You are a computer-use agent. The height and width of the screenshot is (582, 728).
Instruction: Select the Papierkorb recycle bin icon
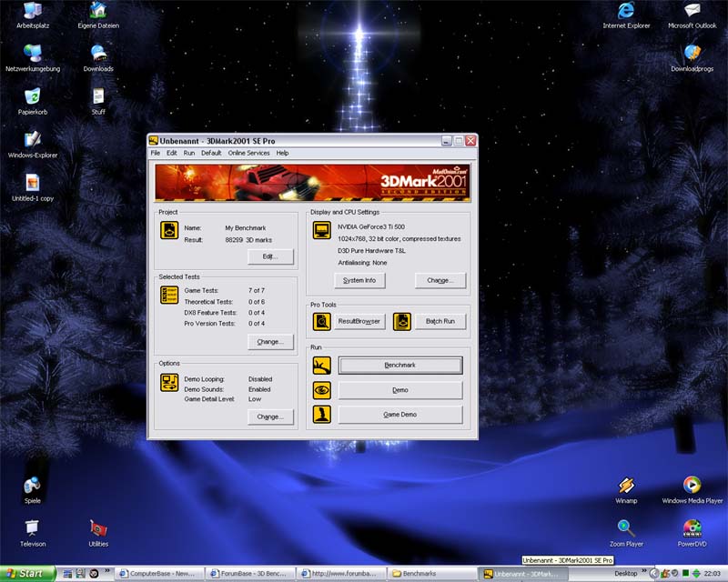33,102
